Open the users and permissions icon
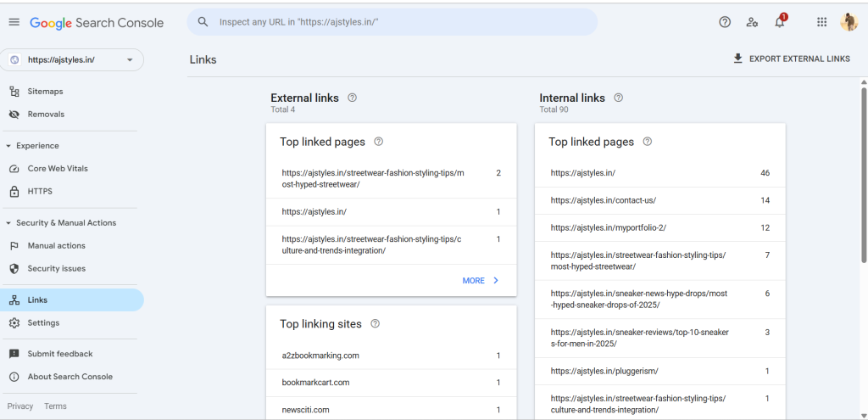 click(752, 22)
